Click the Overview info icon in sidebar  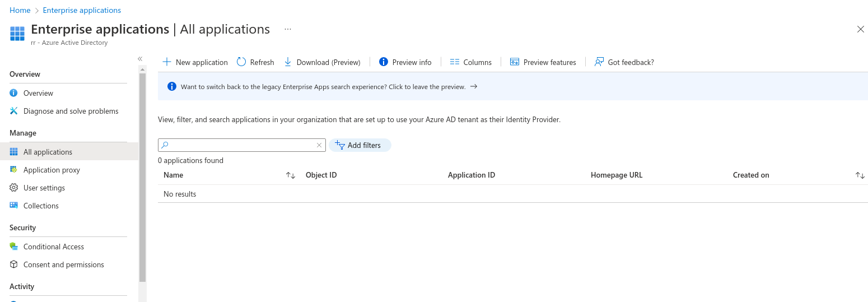tap(14, 93)
